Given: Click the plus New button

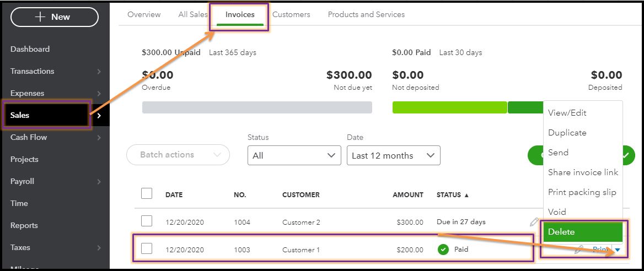Looking at the screenshot, I should 55,17.
